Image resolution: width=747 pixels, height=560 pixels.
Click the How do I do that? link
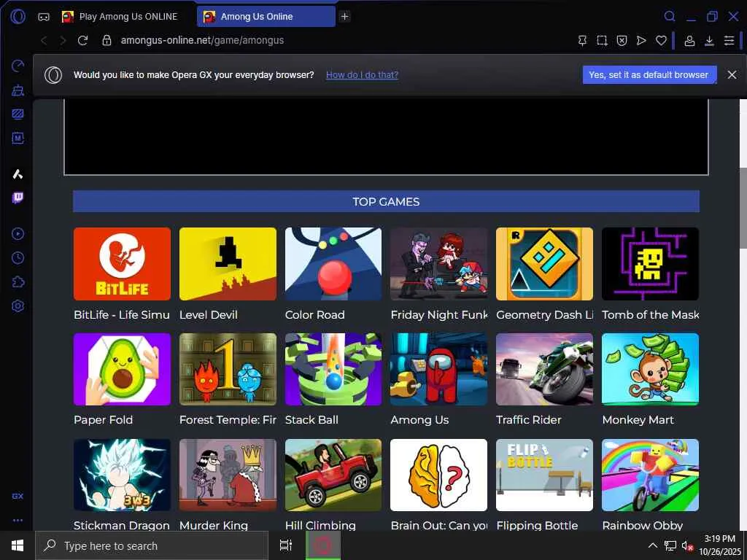point(362,75)
